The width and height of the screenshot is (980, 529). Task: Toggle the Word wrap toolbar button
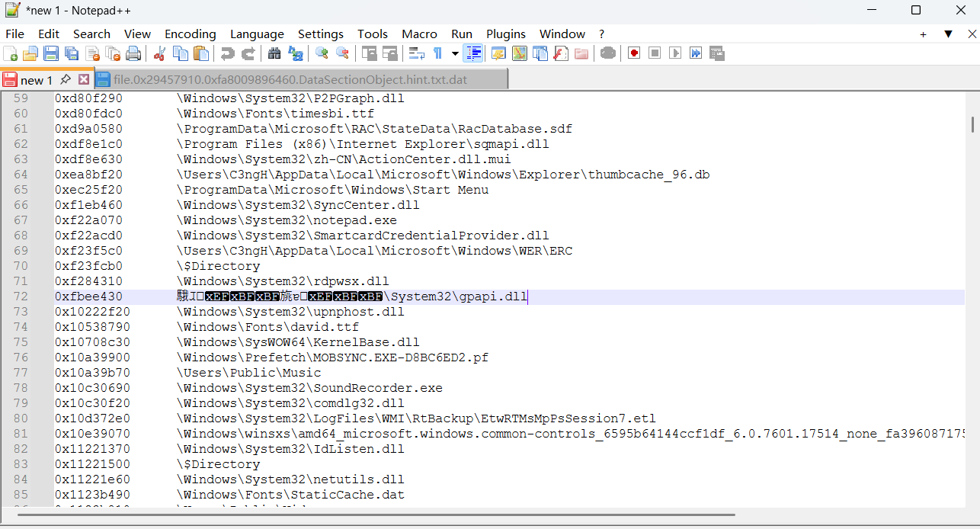click(417, 53)
